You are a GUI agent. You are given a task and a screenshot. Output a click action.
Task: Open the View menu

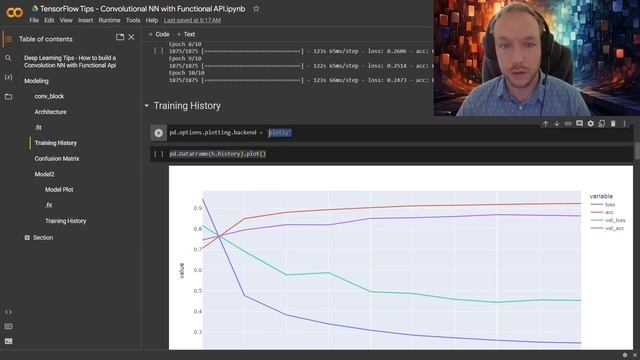(x=66, y=20)
